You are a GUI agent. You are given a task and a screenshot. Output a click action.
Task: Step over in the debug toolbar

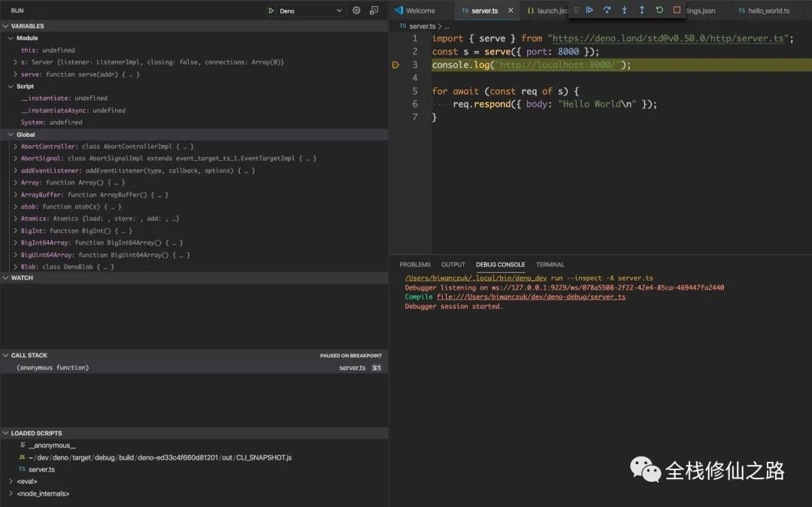coord(607,10)
